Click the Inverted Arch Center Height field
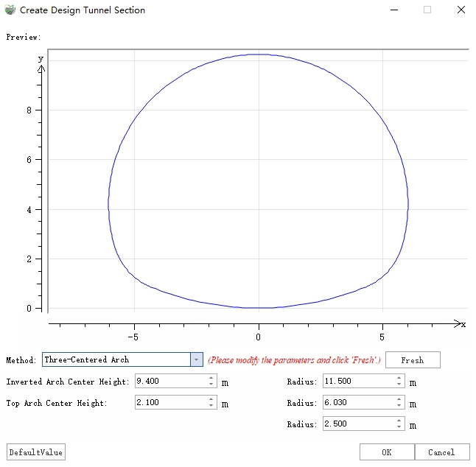The height and width of the screenshot is (467, 476). 170,382
